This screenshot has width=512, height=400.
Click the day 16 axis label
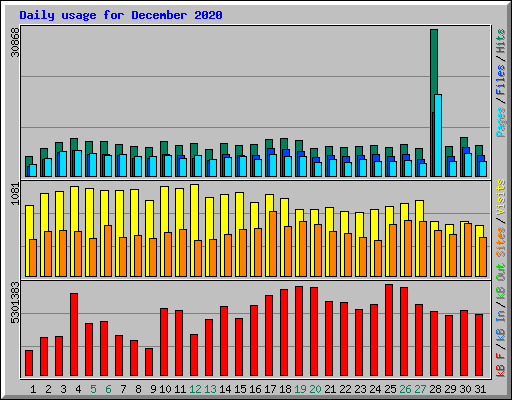tap(255, 389)
